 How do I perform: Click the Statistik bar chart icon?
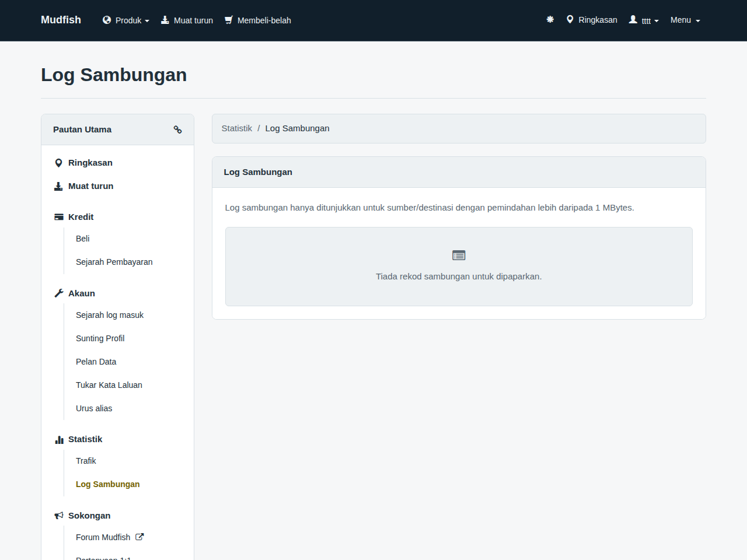tap(59, 439)
